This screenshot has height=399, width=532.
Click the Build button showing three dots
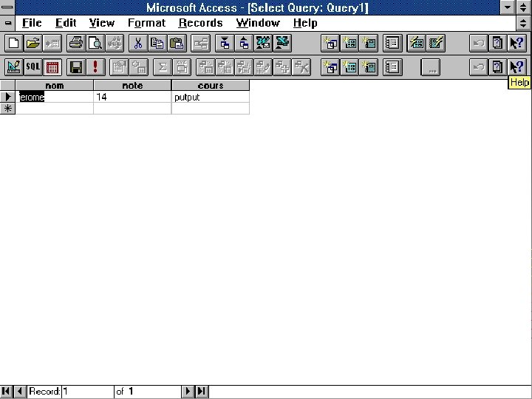tap(431, 67)
